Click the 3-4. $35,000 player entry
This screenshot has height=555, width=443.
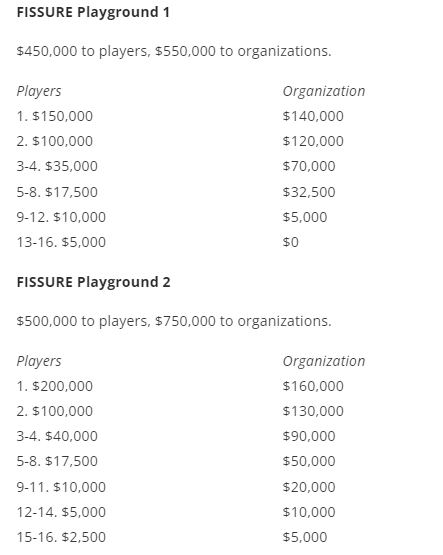coord(57,166)
